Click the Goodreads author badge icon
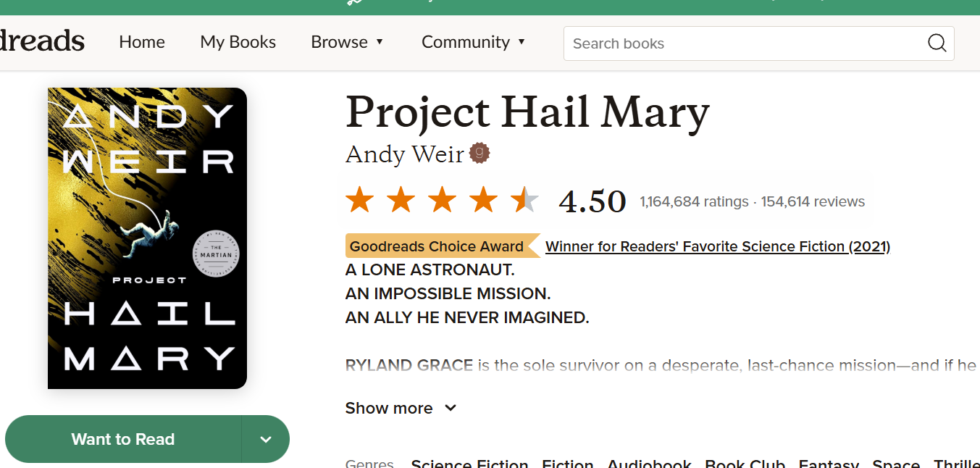 coord(479,154)
